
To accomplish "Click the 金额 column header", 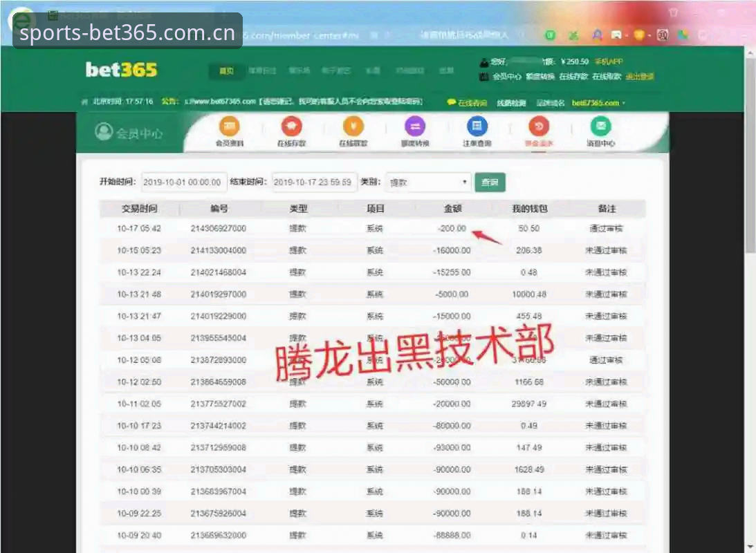I will (453, 209).
